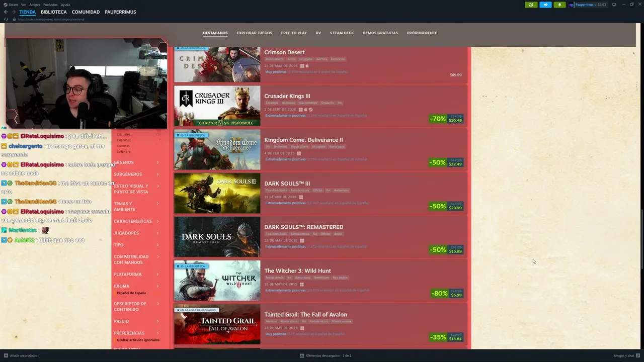
Task: Open the Productos menu
Action: (x=50, y=5)
